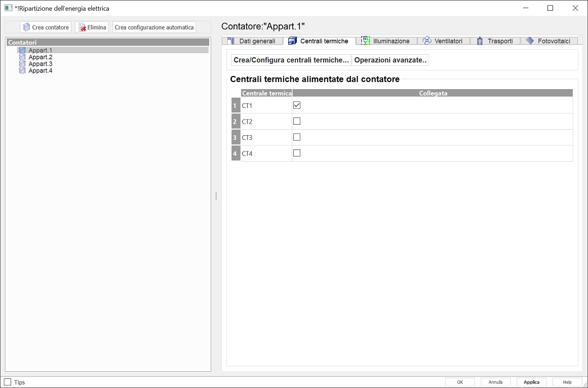Click the Appart.4 counter icon
The height and width of the screenshot is (388, 588).
tap(22, 71)
